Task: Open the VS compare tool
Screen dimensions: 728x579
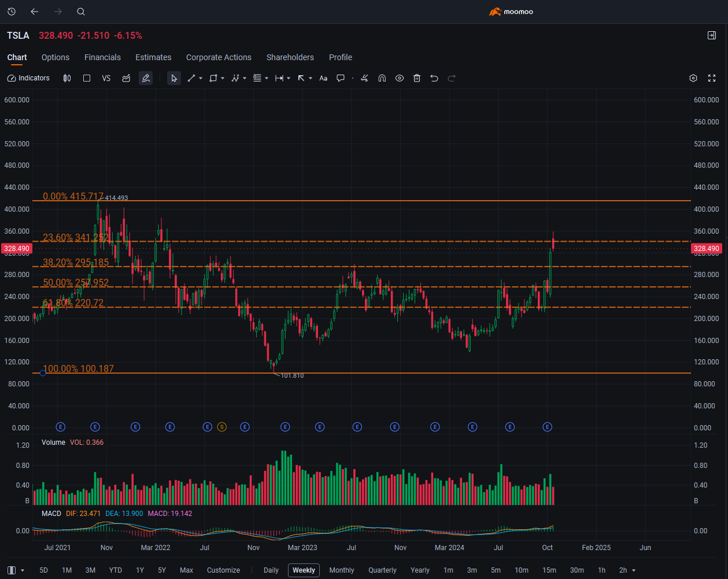Action: [106, 78]
